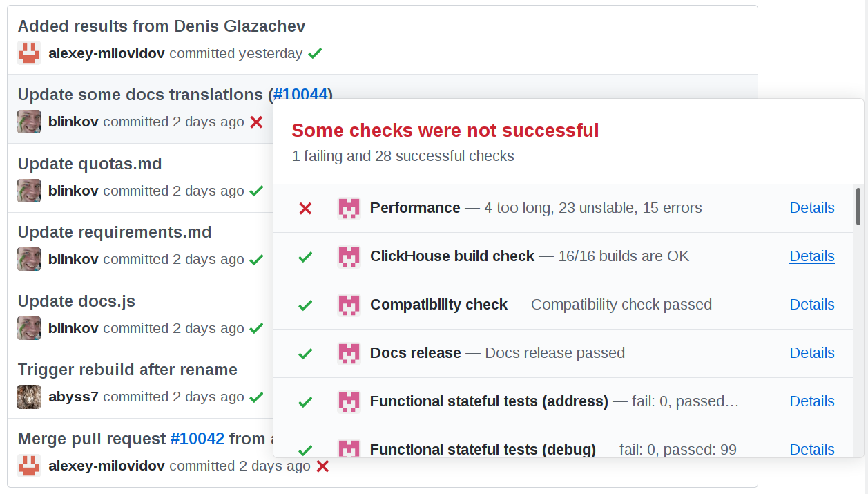The image size is (868, 494).
Task: Click the green checkmark on the Added results commit
Action: pos(315,53)
